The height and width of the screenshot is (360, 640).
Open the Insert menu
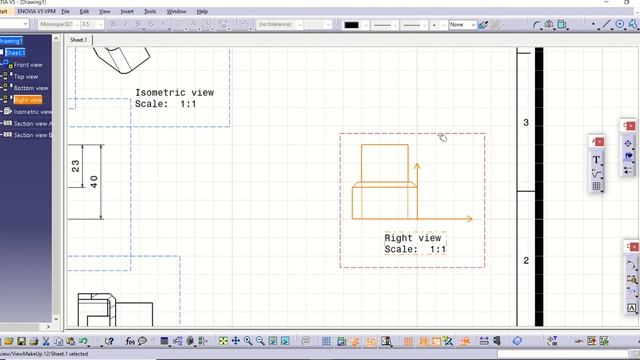[x=127, y=11]
